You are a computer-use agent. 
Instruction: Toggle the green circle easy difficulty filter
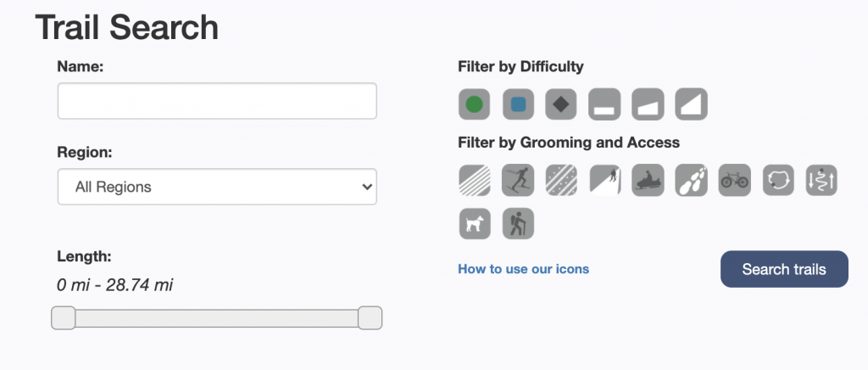(475, 104)
